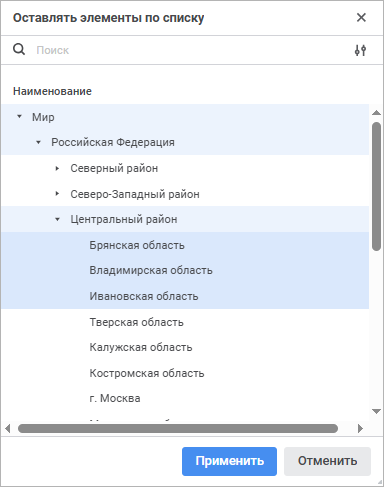
Task: Expand the Северо-Западный район node
Action: pyautogui.click(x=57, y=193)
